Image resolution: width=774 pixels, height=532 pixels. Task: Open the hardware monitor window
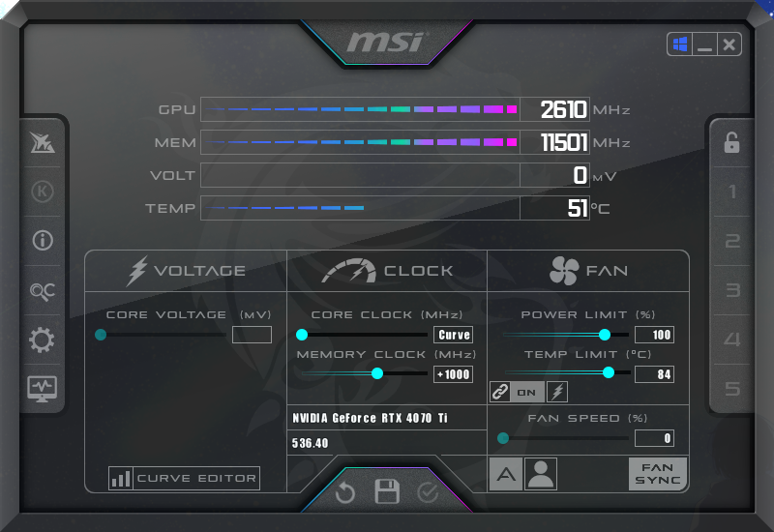coord(43,389)
